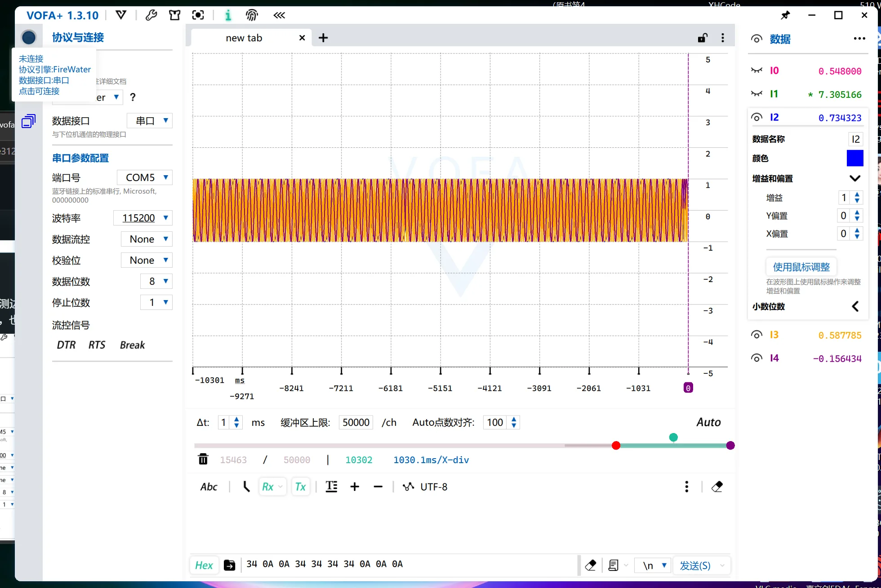Click the 使用鼠标调整 button
881x588 pixels.
801,267
